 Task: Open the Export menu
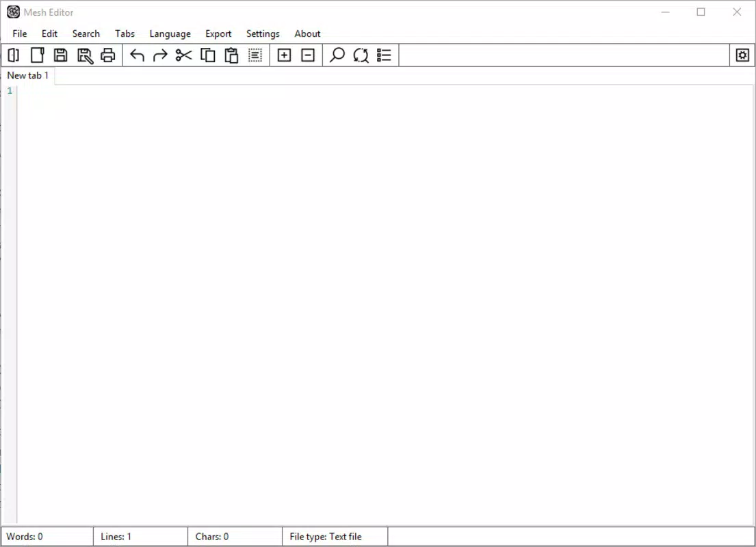(218, 34)
